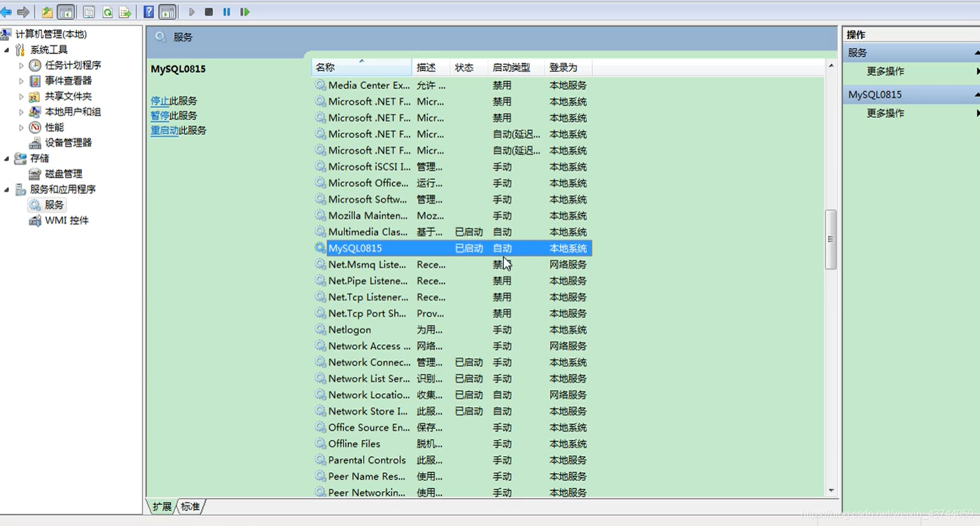980x526 pixels.
Task: Click the gear icon of Multimedia Clas...
Action: pyautogui.click(x=321, y=232)
